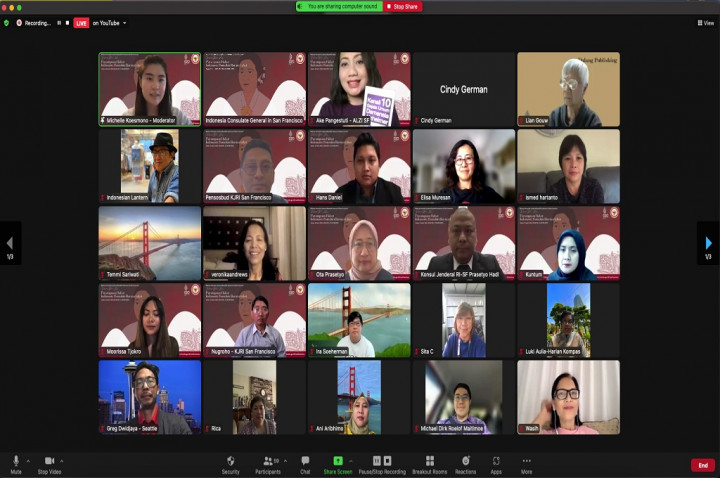Open the View layout menu
The height and width of the screenshot is (478, 720).
706,22
